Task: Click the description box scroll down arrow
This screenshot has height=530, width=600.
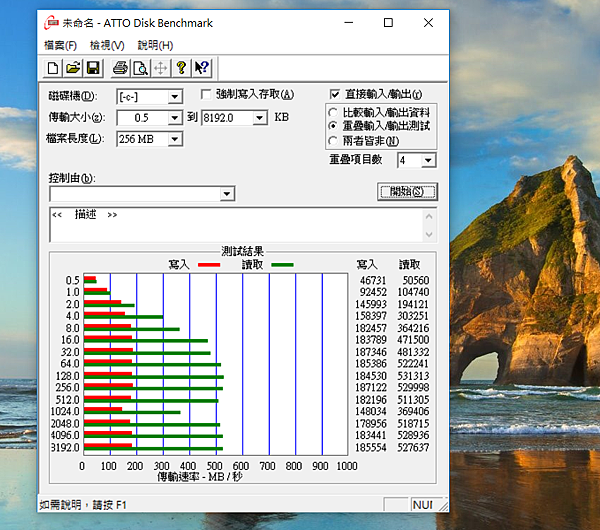Action: [x=429, y=234]
